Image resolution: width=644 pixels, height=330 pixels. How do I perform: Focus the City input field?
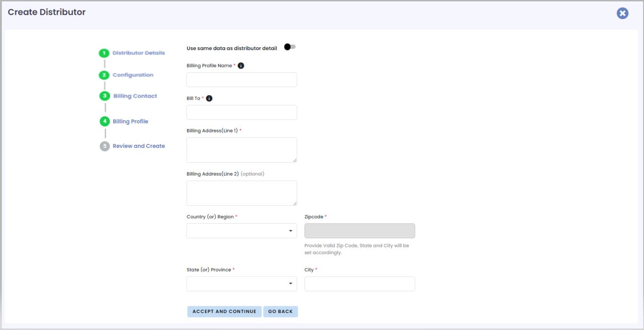(360, 284)
